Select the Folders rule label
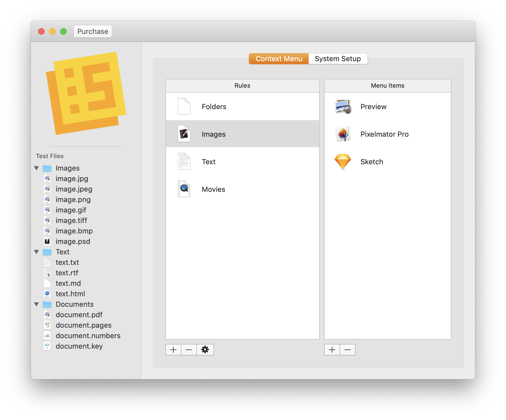Image resolution: width=506 pixels, height=420 pixels. pos(214,107)
